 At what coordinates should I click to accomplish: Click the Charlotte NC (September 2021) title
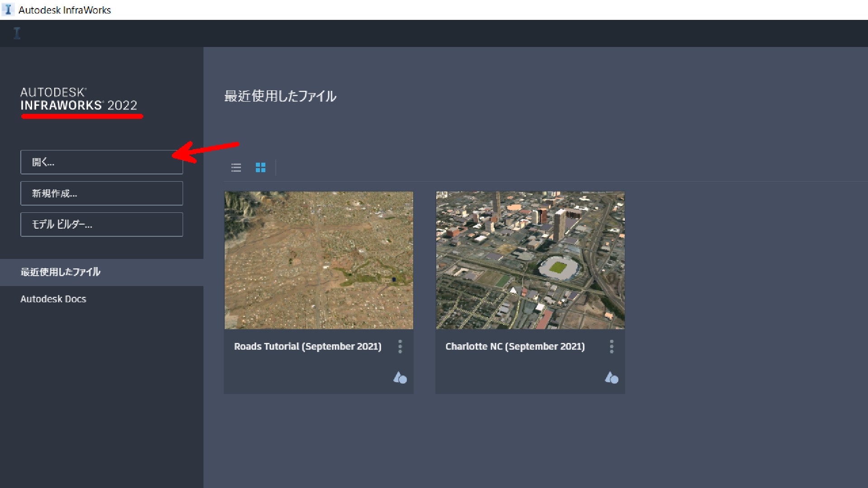click(515, 347)
